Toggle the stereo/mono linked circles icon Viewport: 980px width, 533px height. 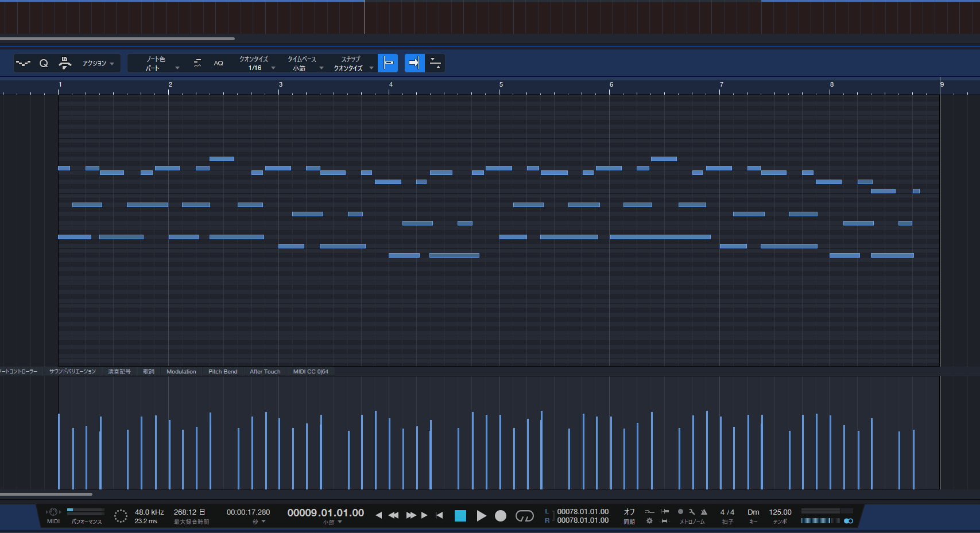click(849, 521)
